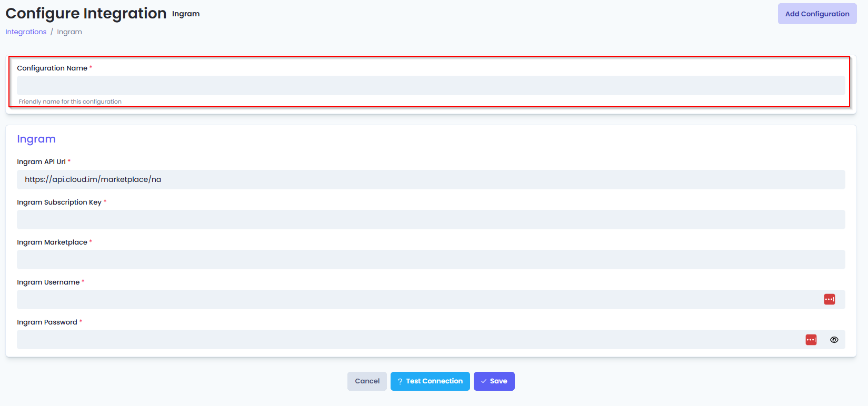Click the Cancel button
Screen dimensions: 868x406
pos(367,381)
